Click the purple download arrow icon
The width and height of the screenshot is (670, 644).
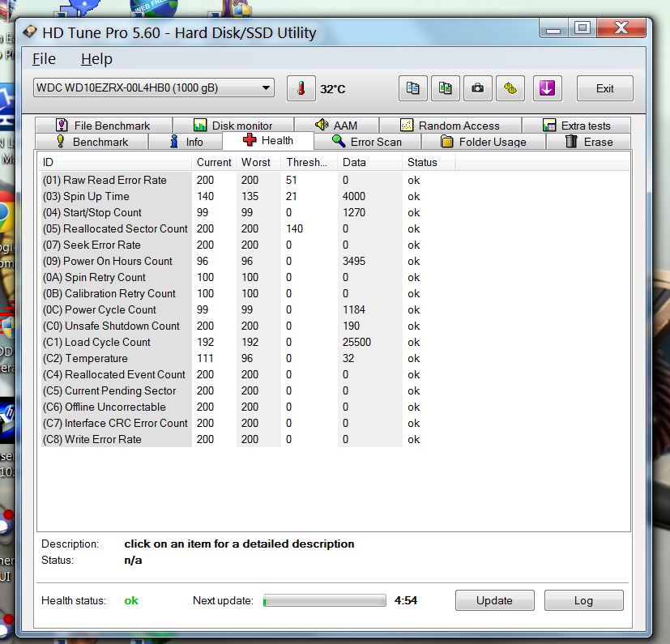pos(548,88)
